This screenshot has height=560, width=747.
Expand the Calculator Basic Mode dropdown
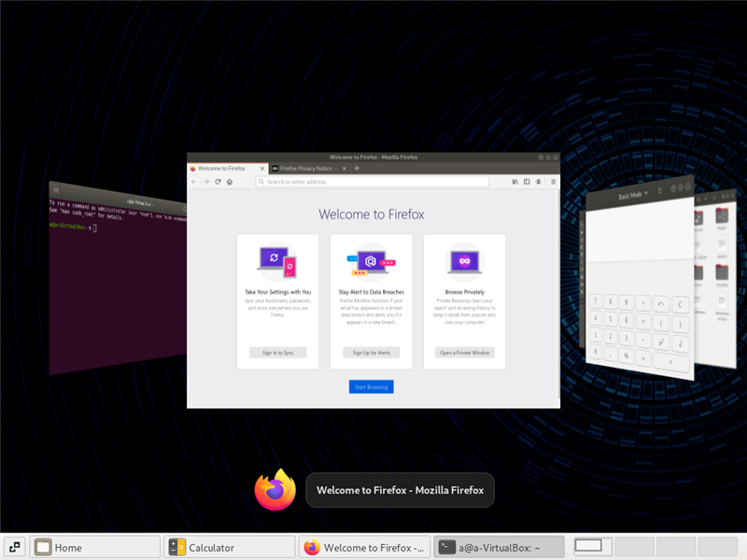coord(635,196)
